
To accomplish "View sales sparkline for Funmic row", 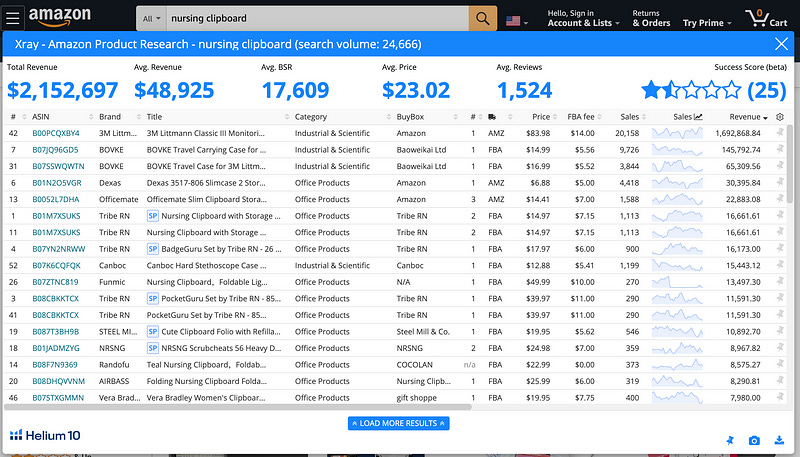I will click(677, 282).
